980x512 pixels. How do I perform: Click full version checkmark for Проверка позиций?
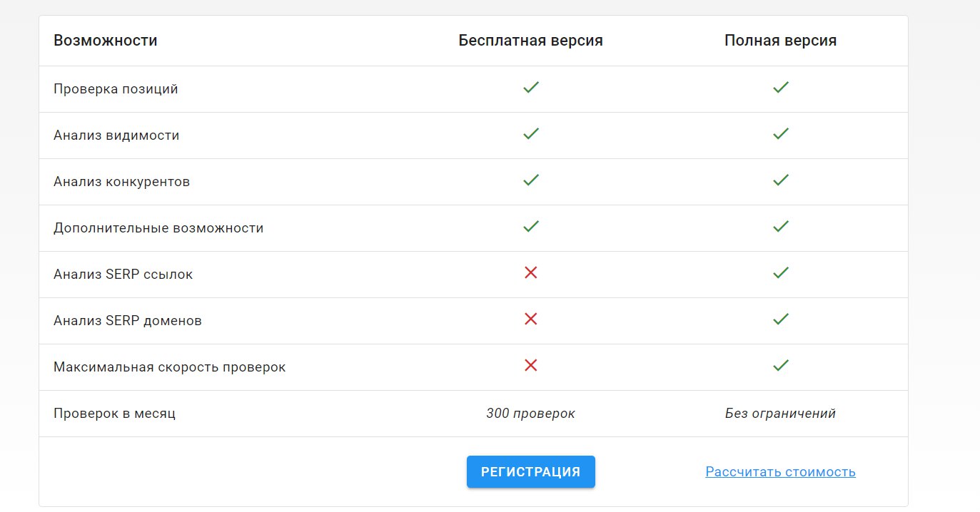[780, 88]
